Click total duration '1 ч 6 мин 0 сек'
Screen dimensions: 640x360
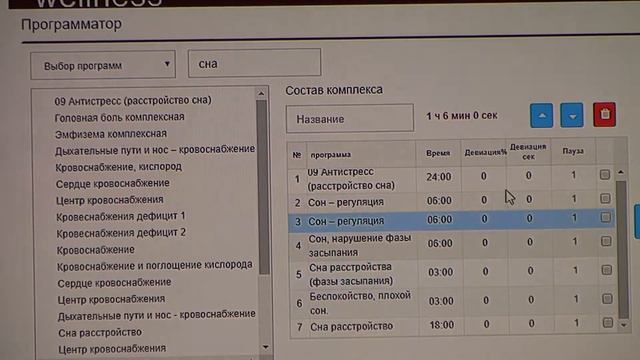click(x=462, y=116)
